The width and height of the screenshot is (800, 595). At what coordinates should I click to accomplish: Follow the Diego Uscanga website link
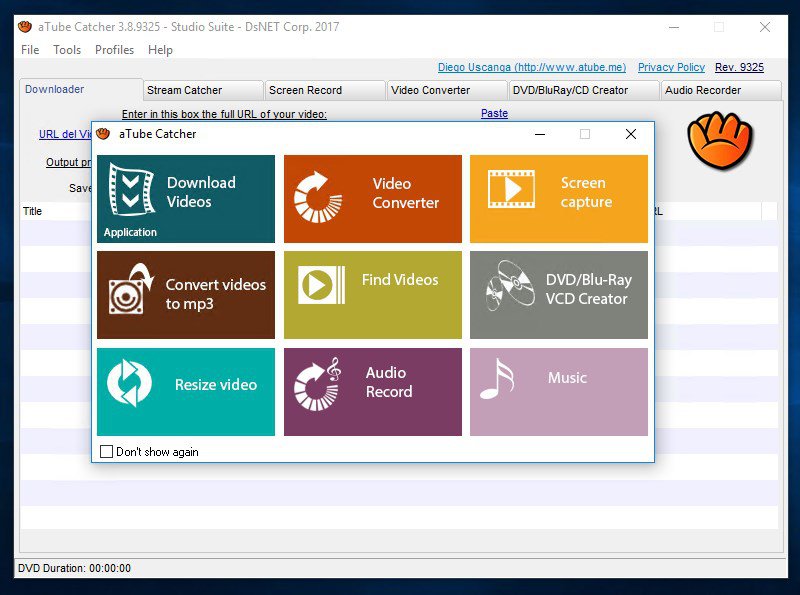pos(532,67)
